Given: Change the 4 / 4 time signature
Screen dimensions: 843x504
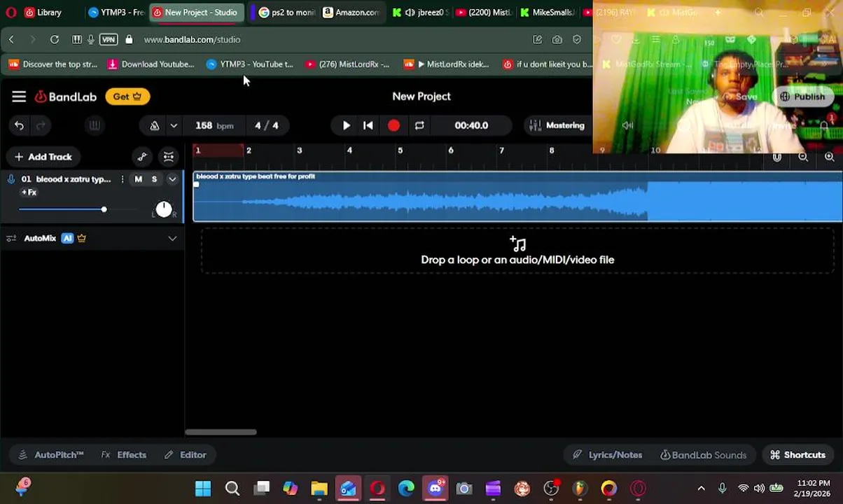Looking at the screenshot, I should click(x=266, y=125).
